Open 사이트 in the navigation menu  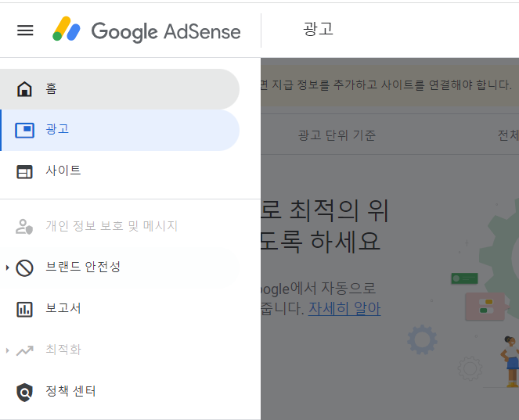(120, 171)
